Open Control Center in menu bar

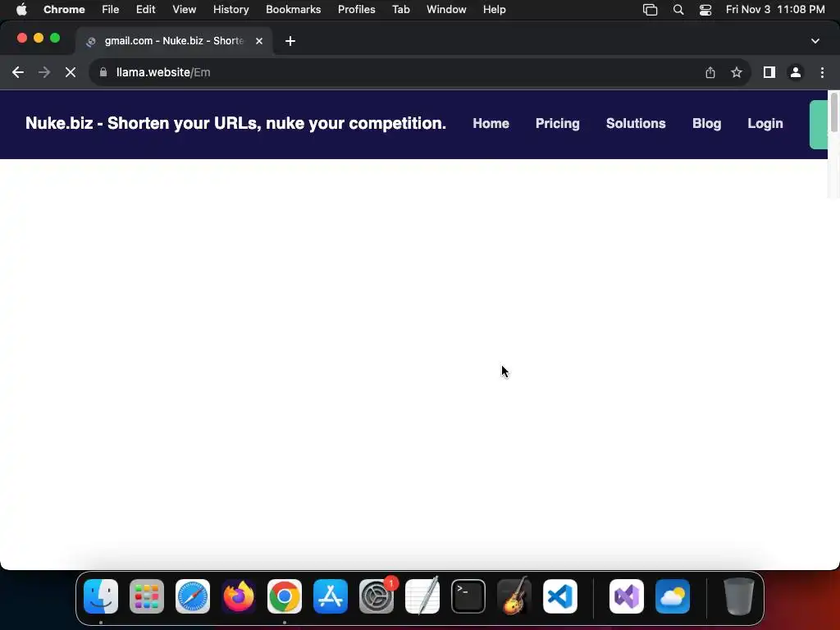[705, 10]
